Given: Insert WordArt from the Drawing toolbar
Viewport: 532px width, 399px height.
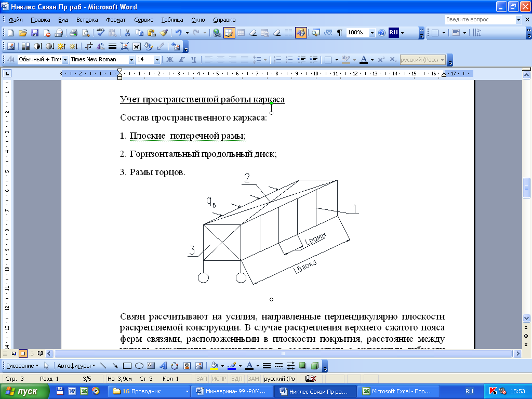Looking at the screenshot, I should coord(163,366).
